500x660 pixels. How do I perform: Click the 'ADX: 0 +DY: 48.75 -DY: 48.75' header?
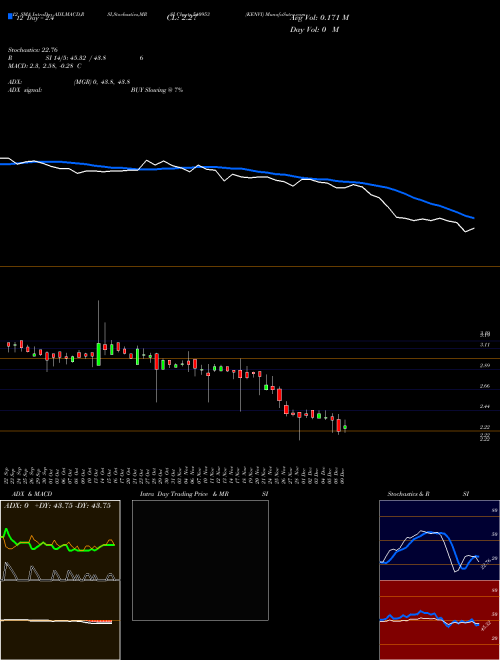click(57, 506)
